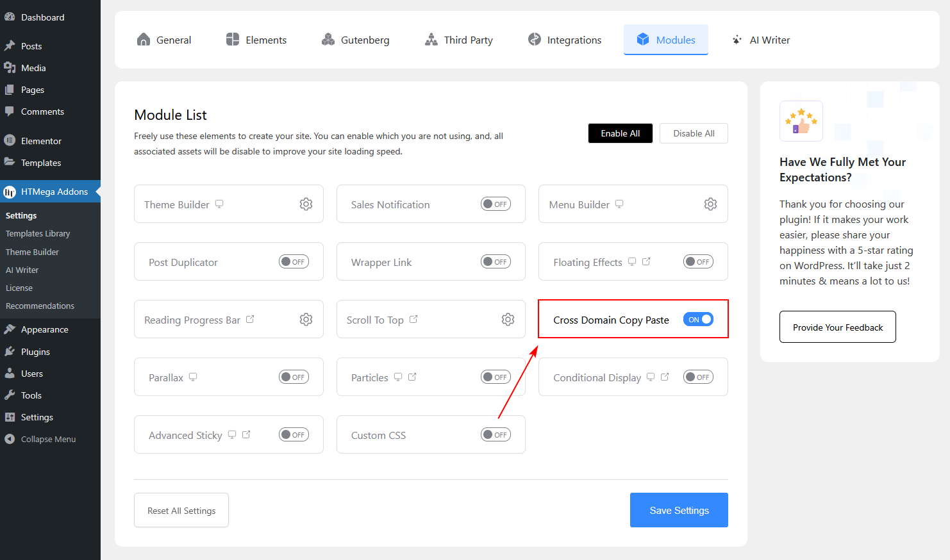Open Menu Builder settings gear
950x560 pixels.
coord(710,203)
